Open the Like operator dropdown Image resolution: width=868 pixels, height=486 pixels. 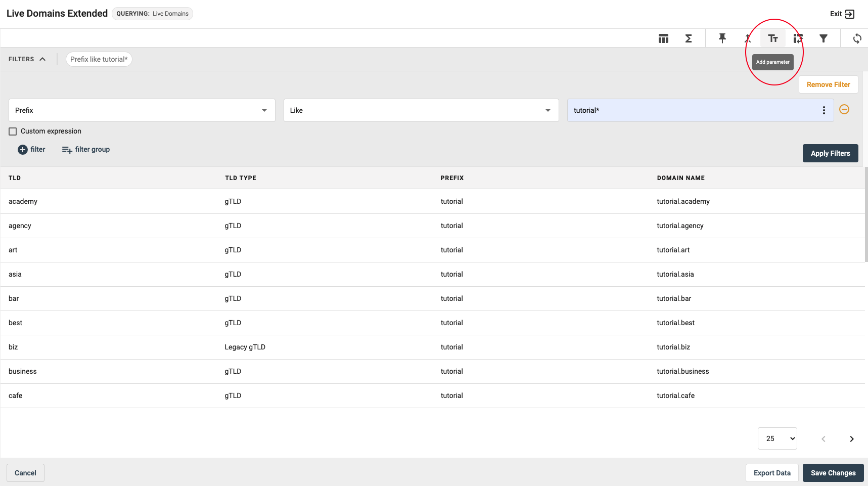421,110
